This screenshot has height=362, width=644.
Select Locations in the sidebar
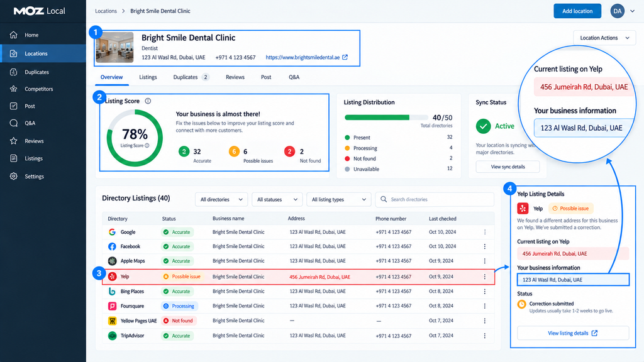point(43,53)
